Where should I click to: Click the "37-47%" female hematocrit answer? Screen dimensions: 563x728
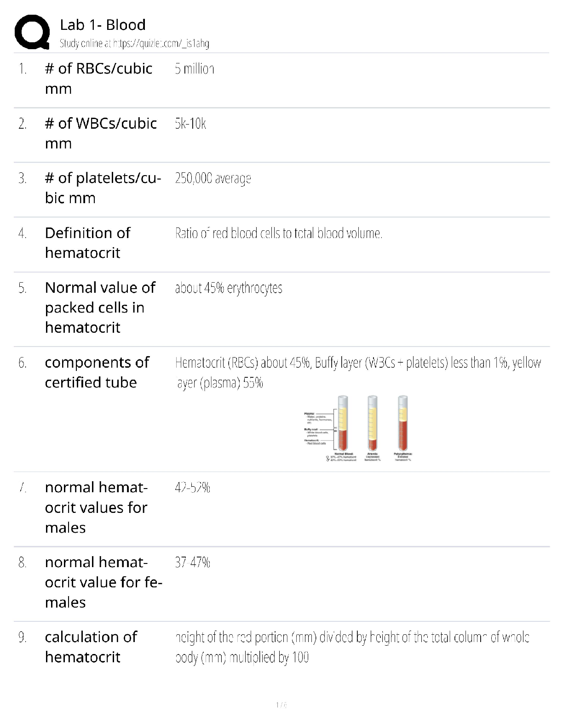[192, 563]
